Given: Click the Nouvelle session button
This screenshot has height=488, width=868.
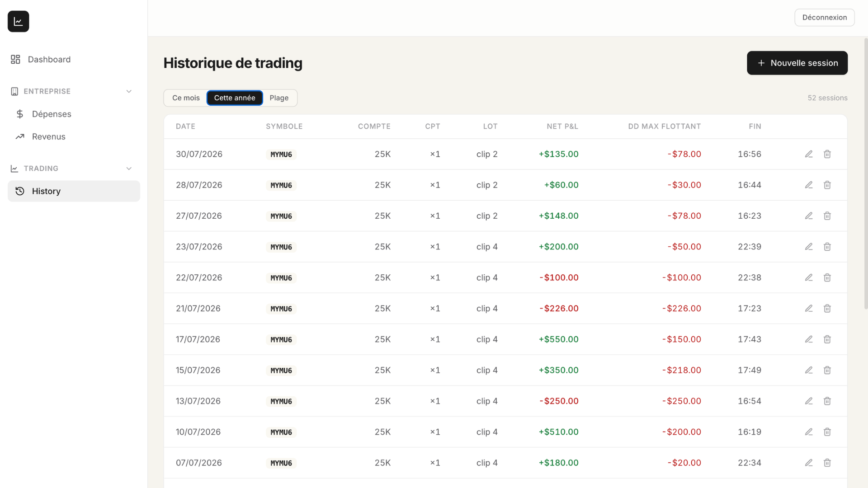Looking at the screenshot, I should pos(797,63).
